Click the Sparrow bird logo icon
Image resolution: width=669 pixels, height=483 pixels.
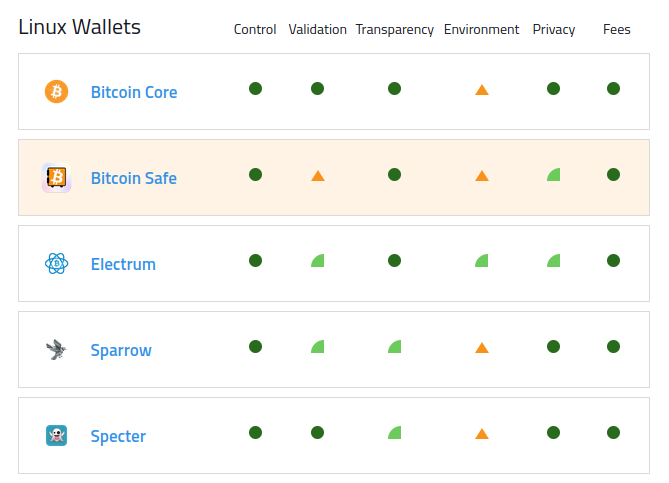pos(56,350)
